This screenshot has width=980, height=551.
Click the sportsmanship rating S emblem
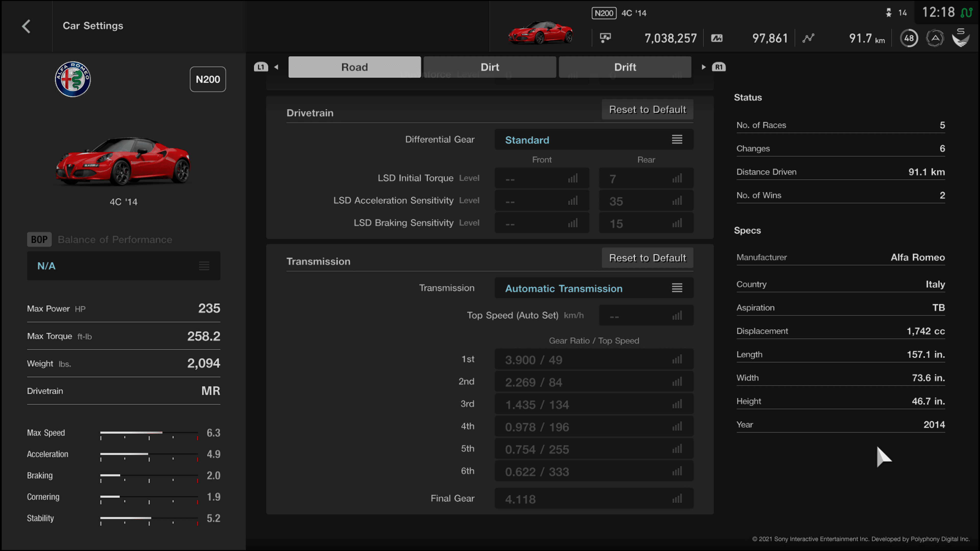click(x=961, y=38)
